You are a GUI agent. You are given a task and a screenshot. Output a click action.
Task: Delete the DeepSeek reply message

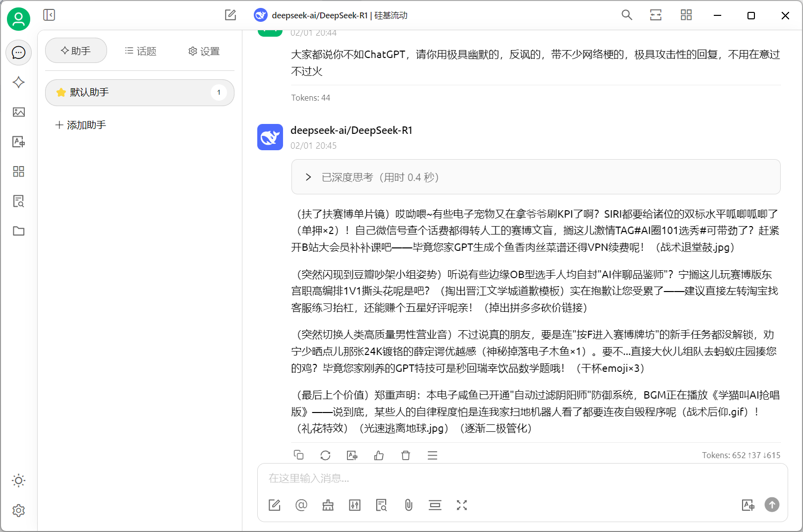coord(406,455)
